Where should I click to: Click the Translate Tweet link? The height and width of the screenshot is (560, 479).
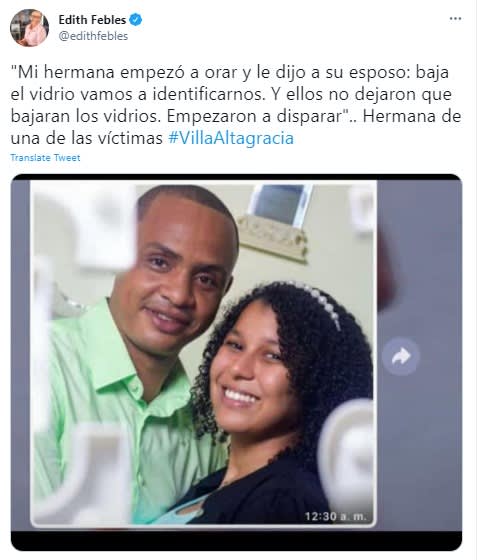click(x=45, y=158)
